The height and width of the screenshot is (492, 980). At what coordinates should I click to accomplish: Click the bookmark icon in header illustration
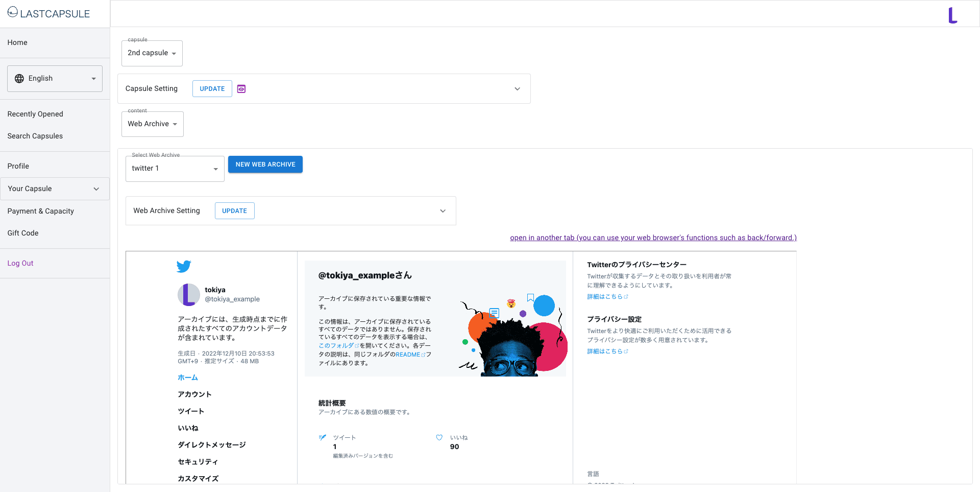coord(530,297)
